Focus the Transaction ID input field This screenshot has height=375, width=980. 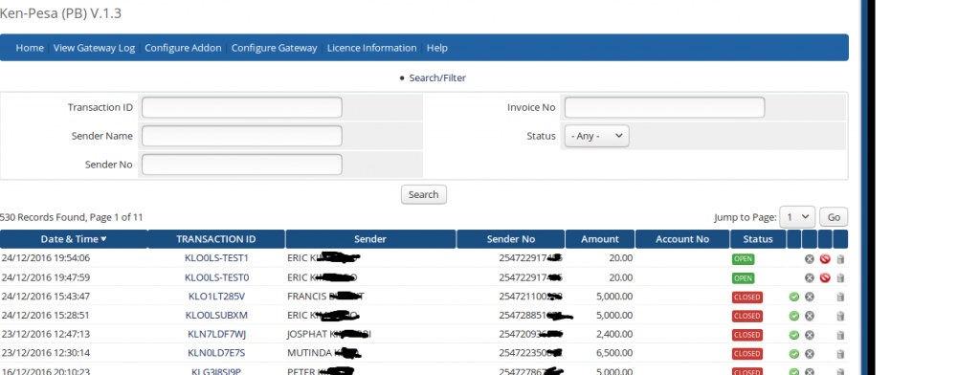pos(242,107)
